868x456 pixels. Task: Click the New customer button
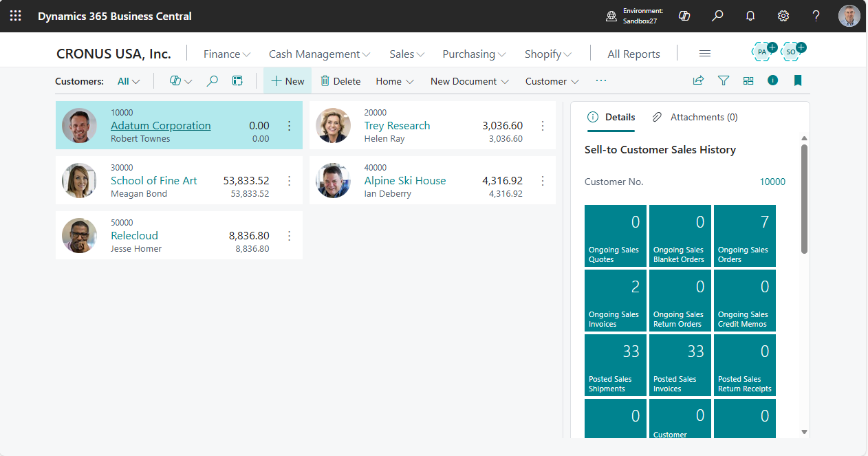click(287, 81)
